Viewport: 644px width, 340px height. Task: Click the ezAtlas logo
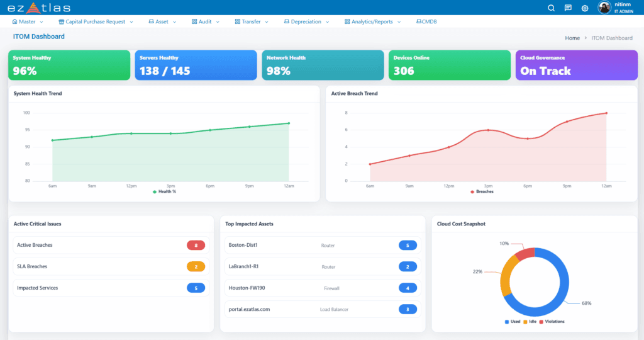tap(39, 8)
